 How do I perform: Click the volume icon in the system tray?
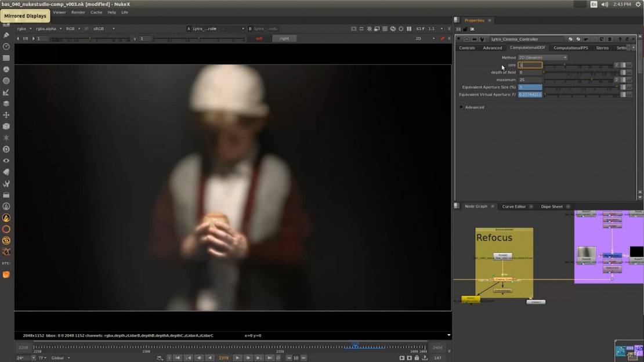605,4
